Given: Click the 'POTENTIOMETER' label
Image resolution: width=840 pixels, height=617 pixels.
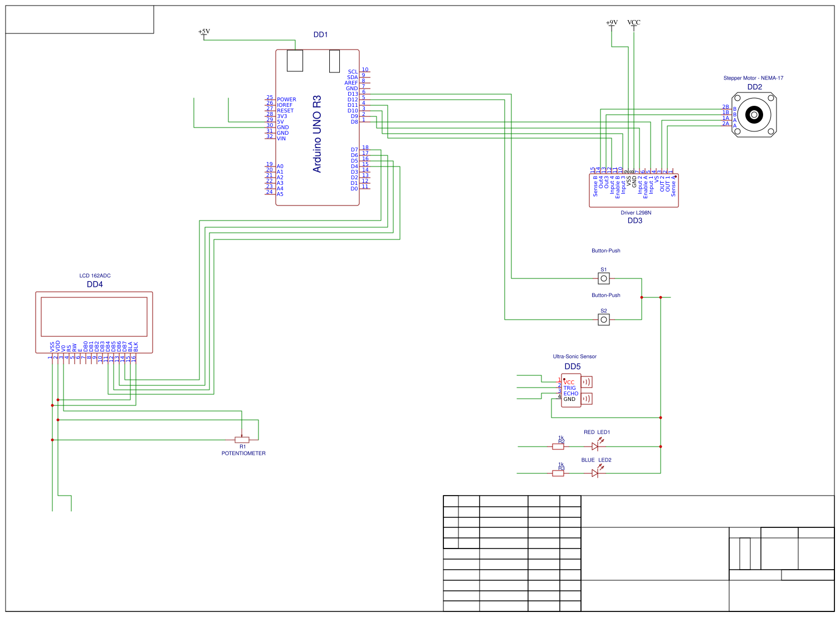Looking at the screenshot, I should [x=243, y=453].
